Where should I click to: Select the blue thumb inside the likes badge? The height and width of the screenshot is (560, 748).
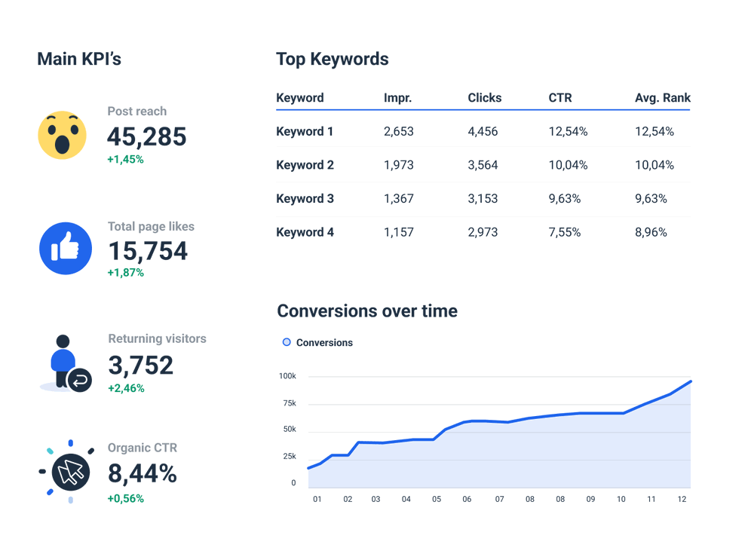[65, 247]
